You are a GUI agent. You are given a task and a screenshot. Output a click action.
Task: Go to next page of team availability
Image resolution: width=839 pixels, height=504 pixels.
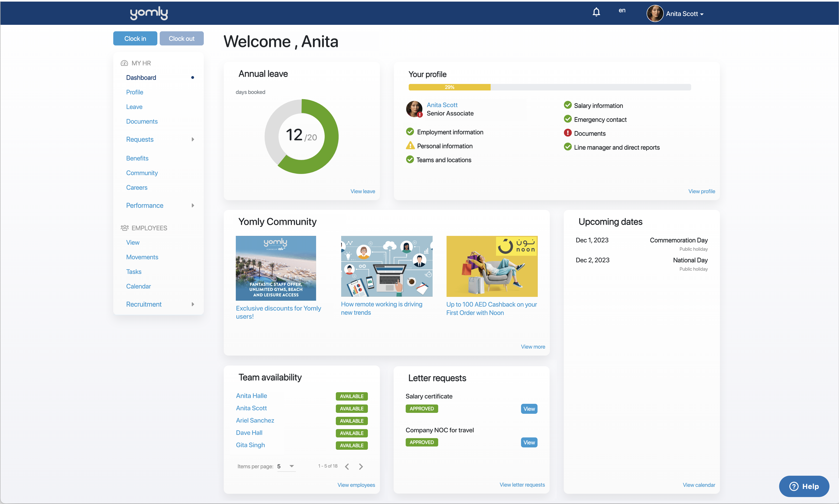pos(361,467)
